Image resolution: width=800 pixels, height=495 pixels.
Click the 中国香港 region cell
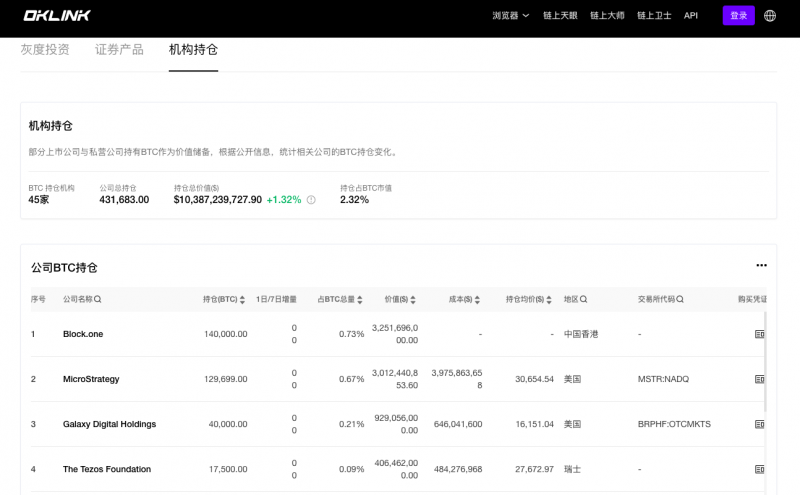pyautogui.click(x=581, y=334)
